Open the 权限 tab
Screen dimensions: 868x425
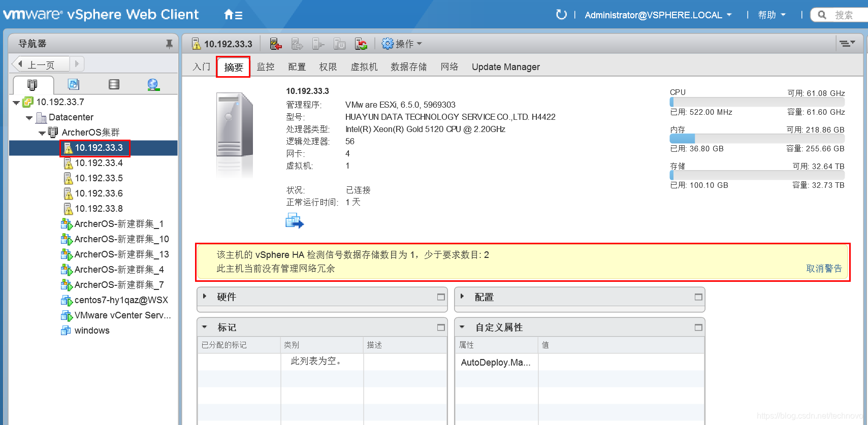328,67
